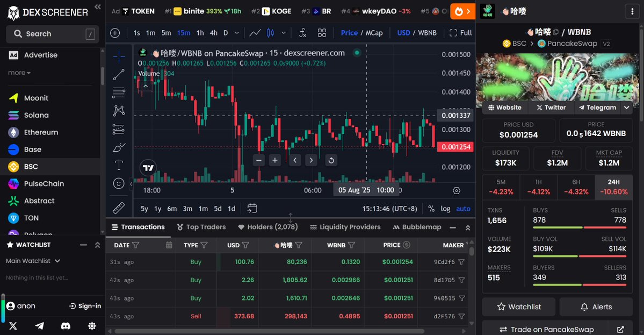The image size is (644, 335).
Task: Expand more social links next to Telegram
Action: [627, 108]
